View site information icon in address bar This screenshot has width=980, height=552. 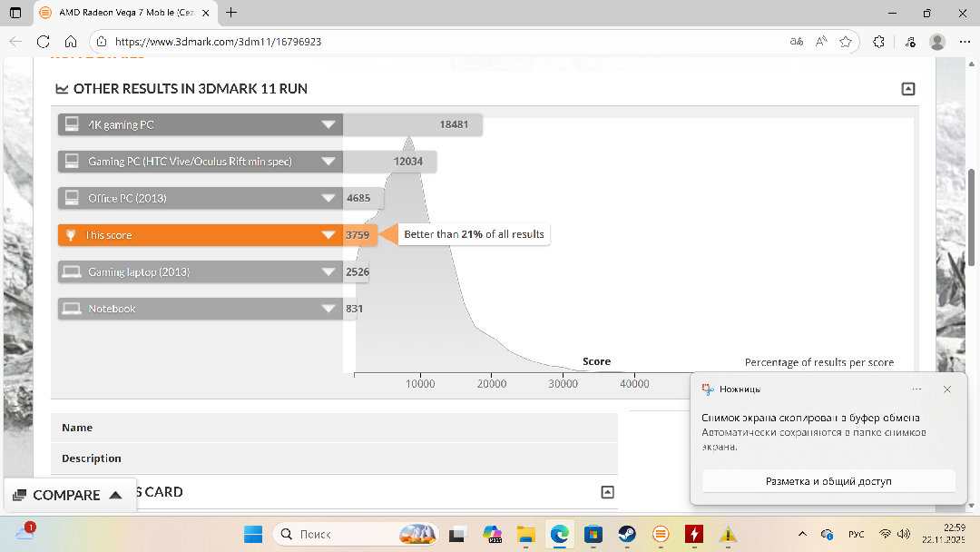(x=102, y=42)
